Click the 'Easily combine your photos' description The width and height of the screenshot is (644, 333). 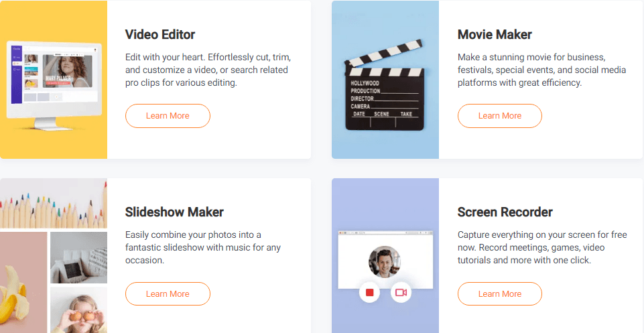[203, 248]
